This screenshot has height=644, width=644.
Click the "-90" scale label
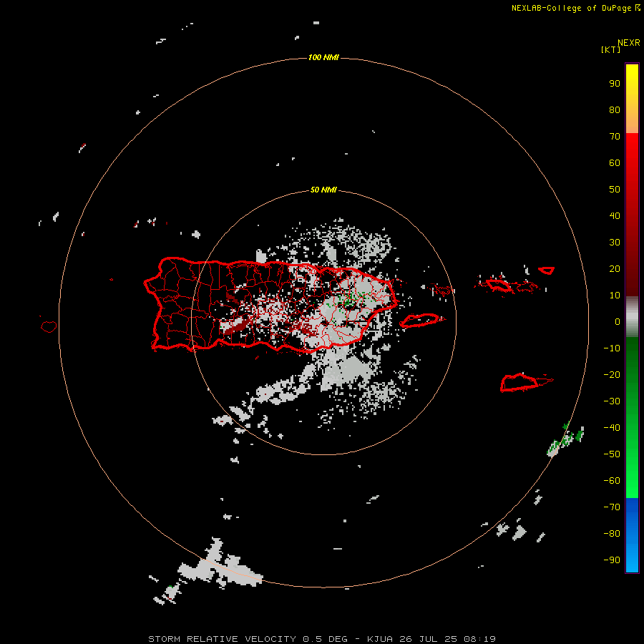(x=612, y=560)
